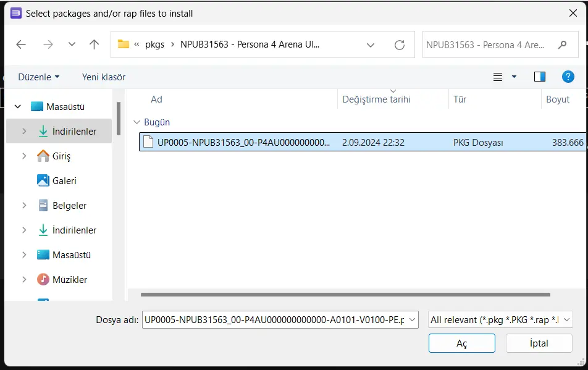This screenshot has height=370, width=588.
Task: Expand the Giriş tree node
Action: coord(24,156)
